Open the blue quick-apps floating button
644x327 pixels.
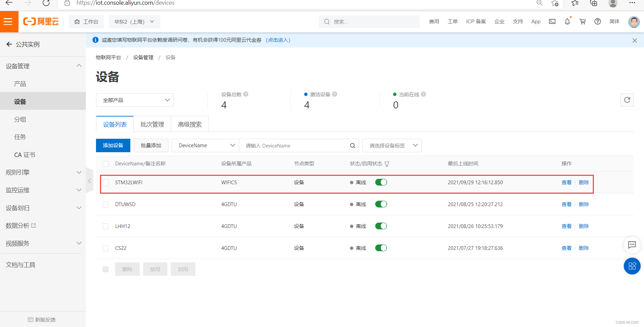[632, 266]
